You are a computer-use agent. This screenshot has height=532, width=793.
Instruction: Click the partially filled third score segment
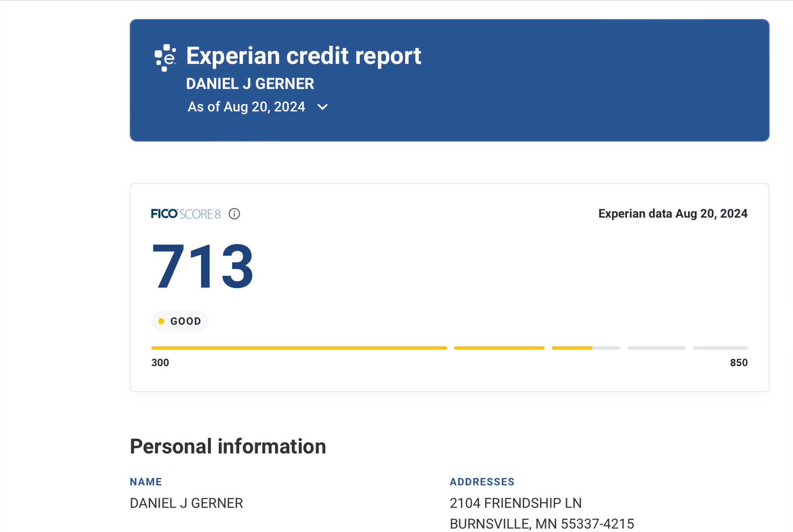click(x=586, y=348)
